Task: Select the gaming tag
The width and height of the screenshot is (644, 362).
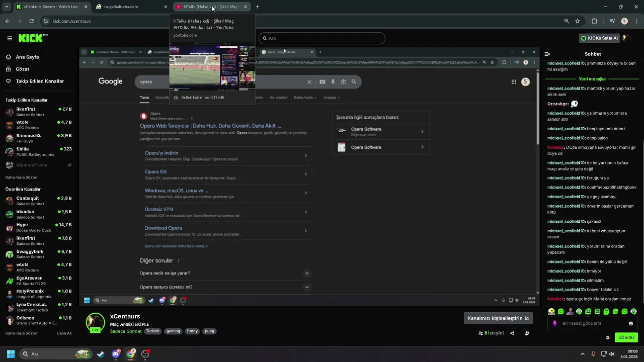Action: click(174, 331)
